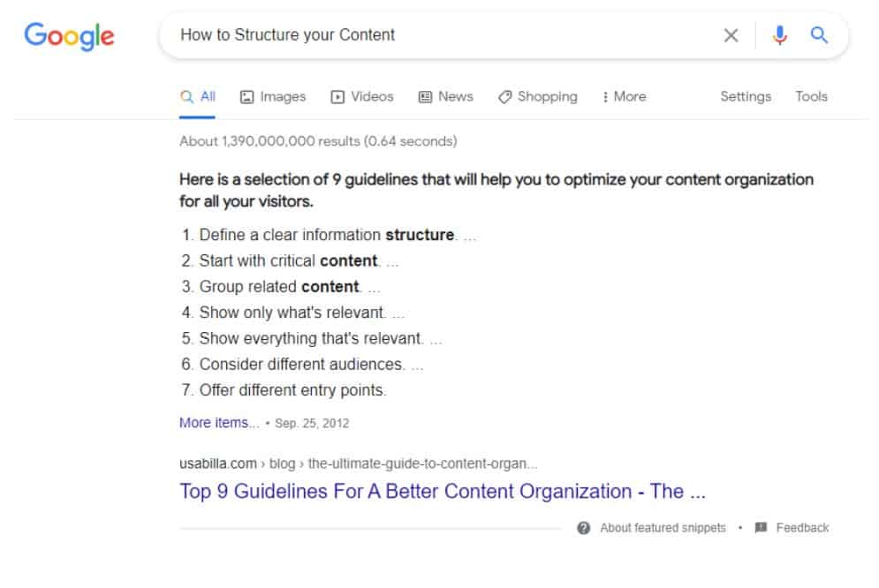Click About featured snippets link
Viewport: 879px width, 588px height.
point(663,527)
